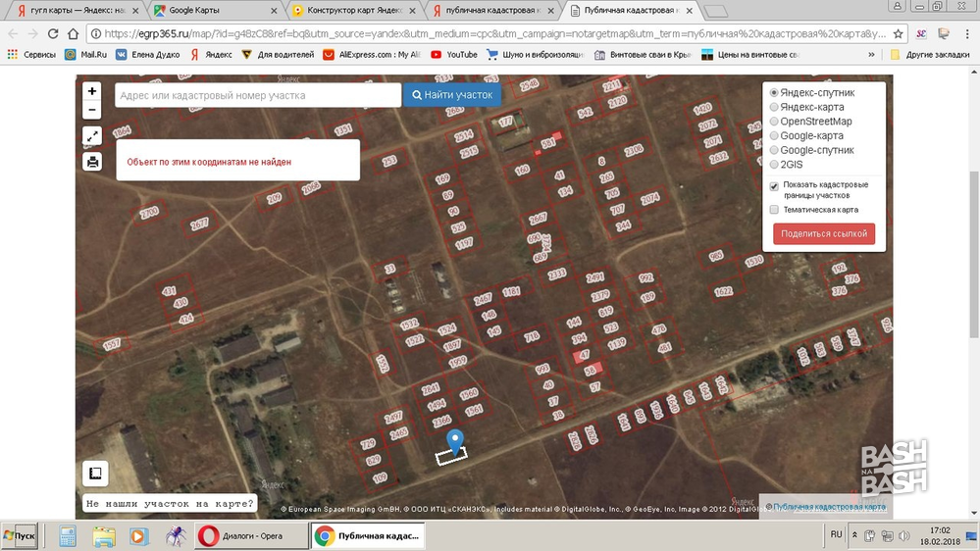Select 2GIS map layer
This screenshot has width=980, height=551.
pyautogui.click(x=774, y=165)
